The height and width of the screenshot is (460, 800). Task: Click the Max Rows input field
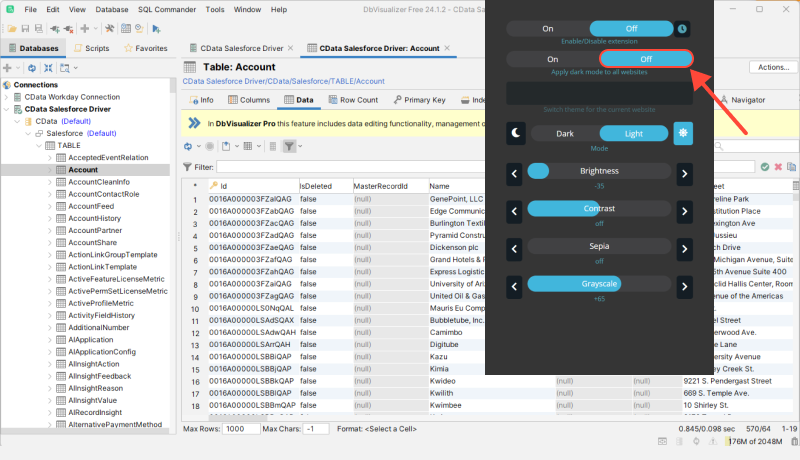click(241, 429)
